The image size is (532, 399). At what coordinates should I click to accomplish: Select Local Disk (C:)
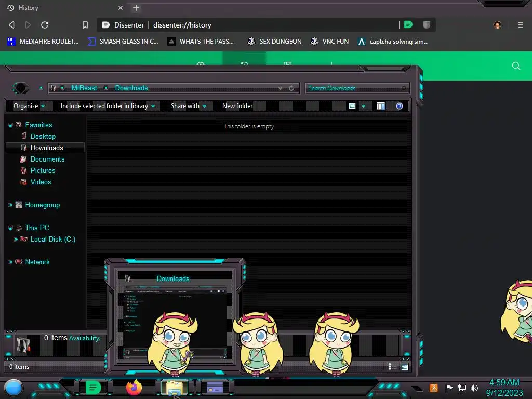(53, 239)
